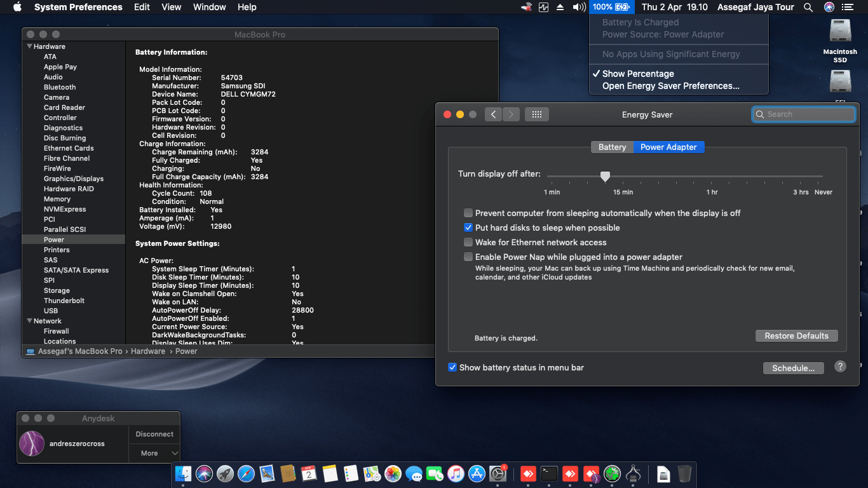Open iTunes from the Dock

pyautogui.click(x=456, y=473)
